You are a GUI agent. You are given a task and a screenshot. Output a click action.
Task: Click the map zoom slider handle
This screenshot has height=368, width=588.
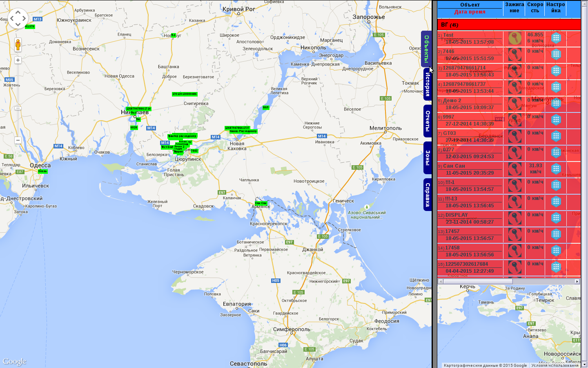point(18,108)
